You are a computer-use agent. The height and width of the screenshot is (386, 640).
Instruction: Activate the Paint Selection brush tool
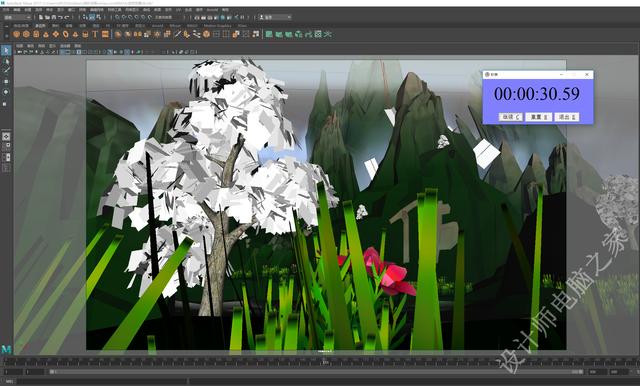6,71
